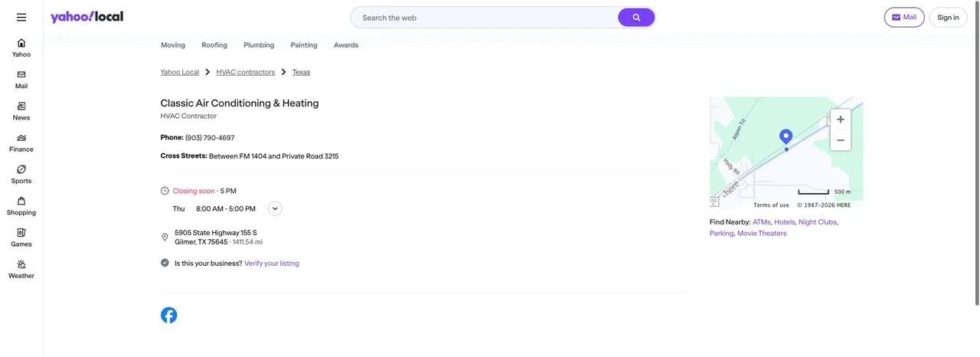This screenshot has width=980, height=357.
Task: Expand the business hours chevron
Action: (x=275, y=208)
